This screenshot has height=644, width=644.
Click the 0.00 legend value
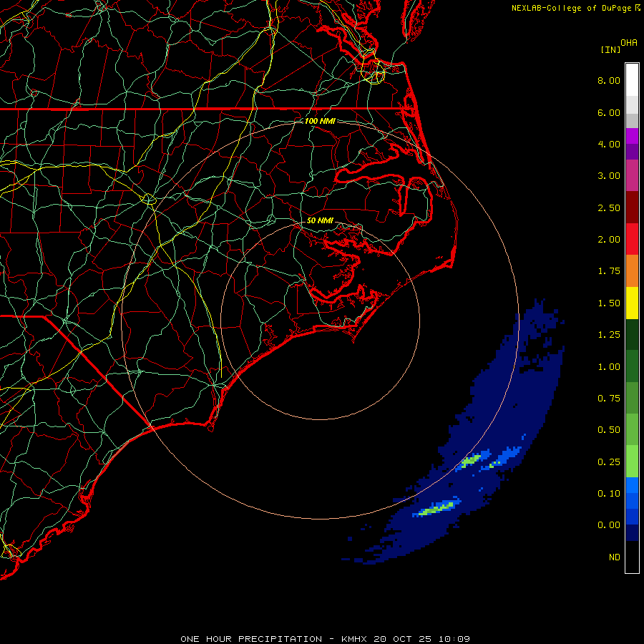pyautogui.click(x=609, y=525)
